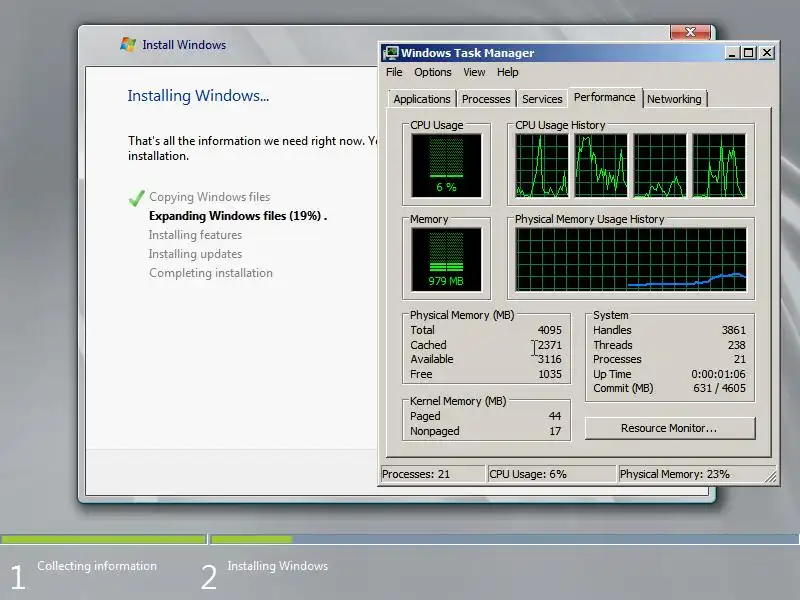Click the Free memory value 1035
Image resolution: width=800 pixels, height=600 pixels.
coord(549,374)
